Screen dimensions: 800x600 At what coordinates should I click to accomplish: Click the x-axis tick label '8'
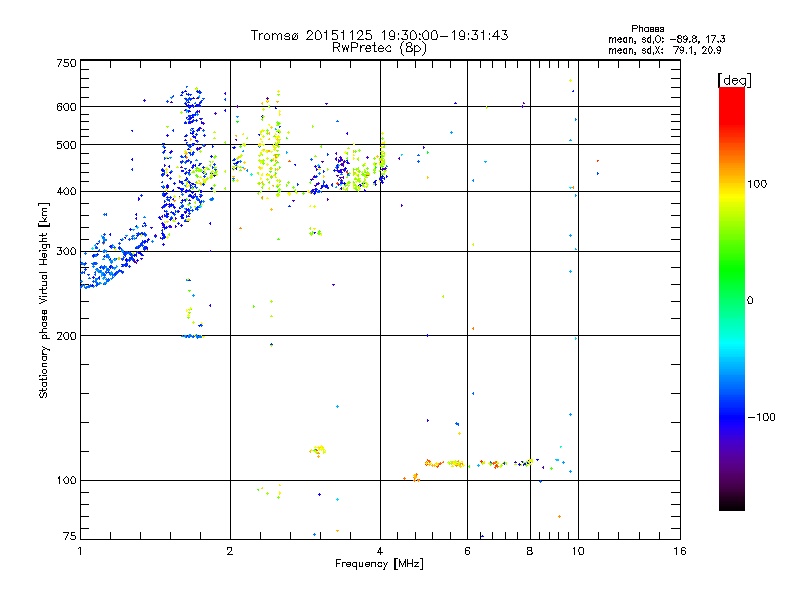(530, 551)
